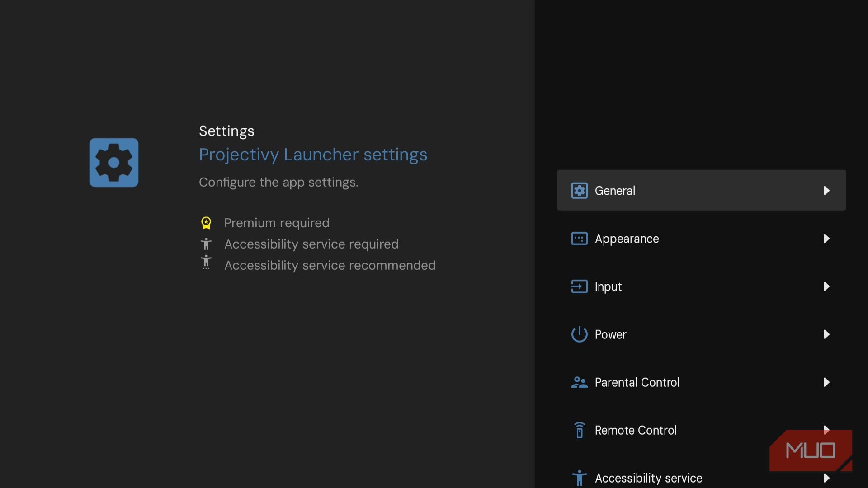
Task: Click the Remote Control icon
Action: (579, 430)
